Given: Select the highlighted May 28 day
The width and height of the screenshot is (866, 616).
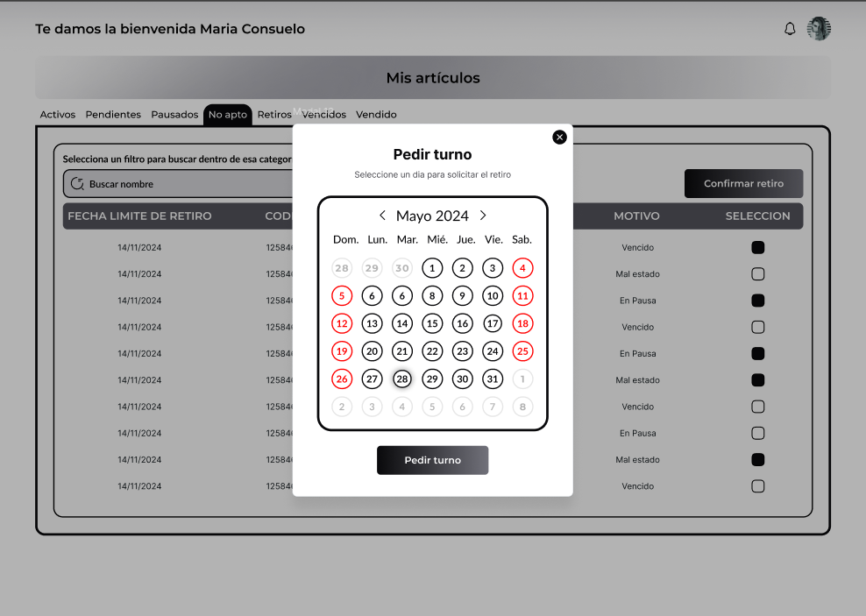Looking at the screenshot, I should (402, 379).
